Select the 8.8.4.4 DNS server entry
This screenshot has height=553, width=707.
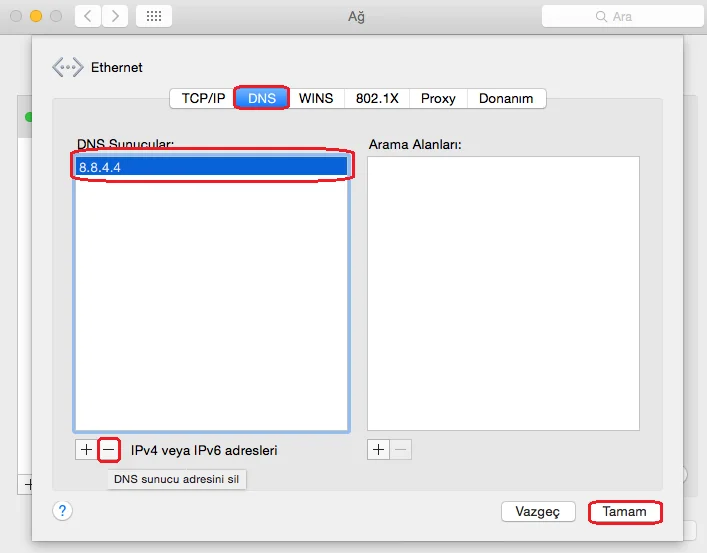pos(211,167)
